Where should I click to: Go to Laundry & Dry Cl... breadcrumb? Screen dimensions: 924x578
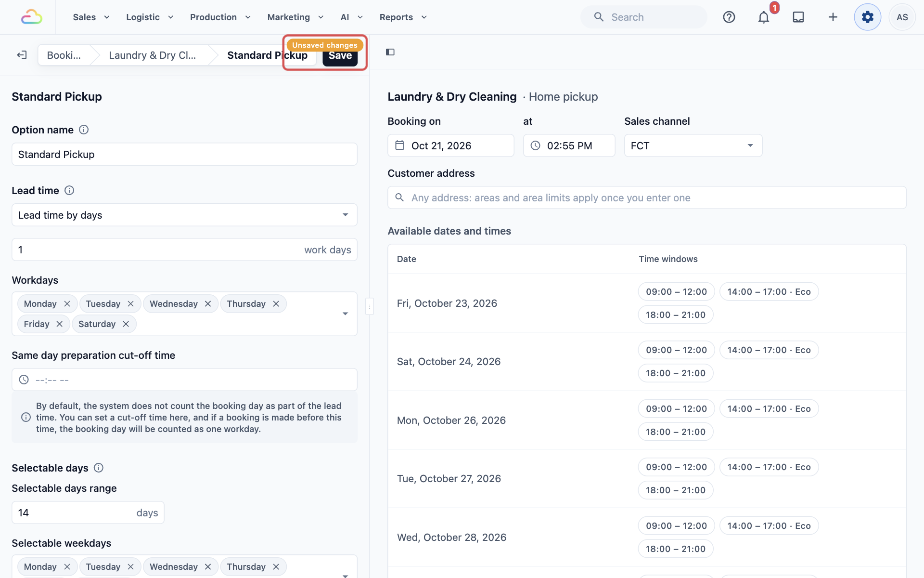click(x=153, y=55)
